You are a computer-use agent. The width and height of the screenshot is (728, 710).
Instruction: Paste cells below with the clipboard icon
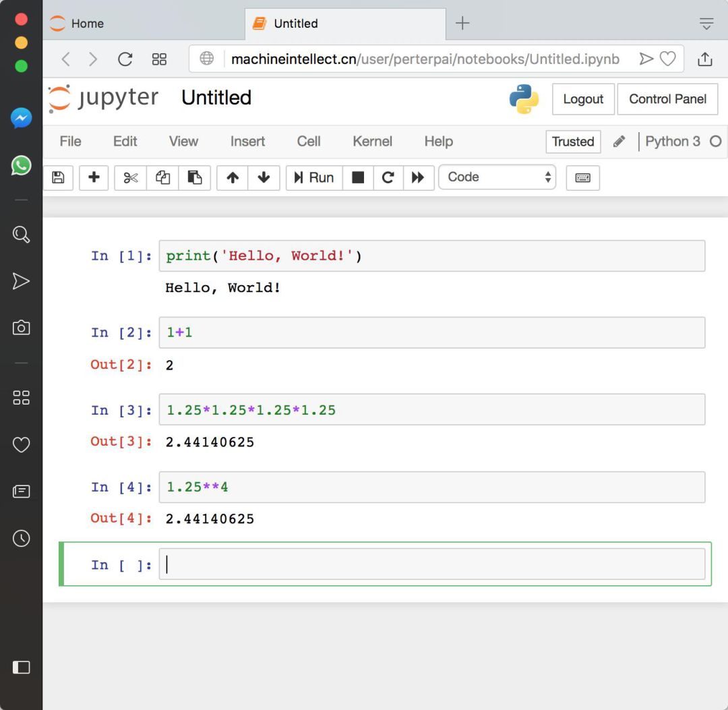click(x=195, y=177)
